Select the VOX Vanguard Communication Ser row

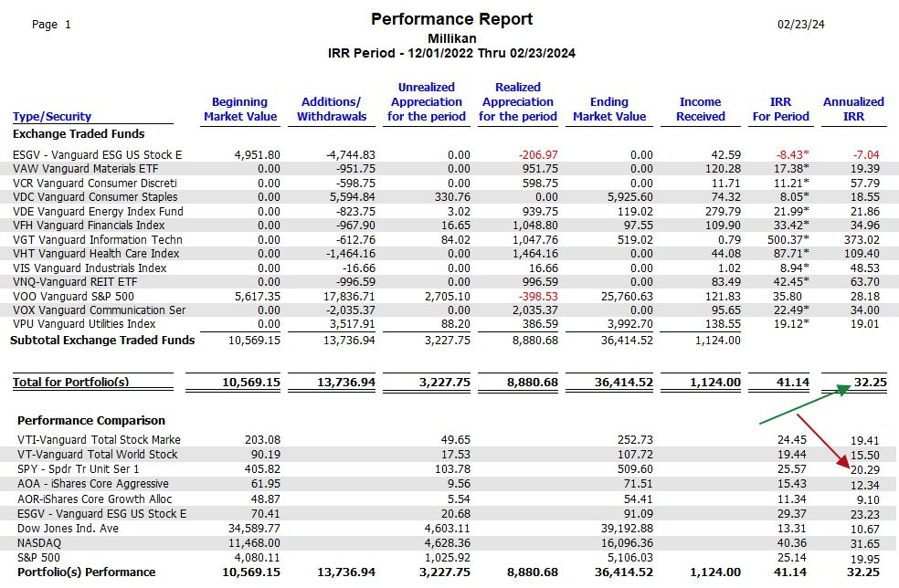[x=449, y=310]
